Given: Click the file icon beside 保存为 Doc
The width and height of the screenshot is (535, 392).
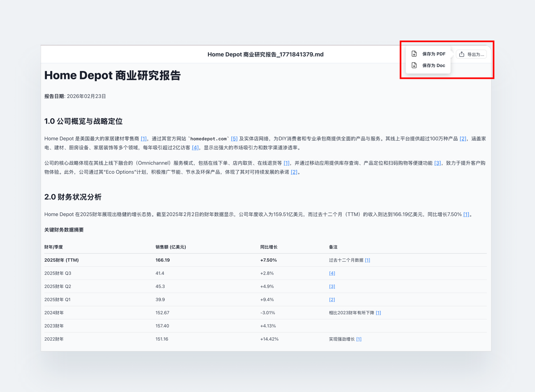Looking at the screenshot, I should point(414,66).
